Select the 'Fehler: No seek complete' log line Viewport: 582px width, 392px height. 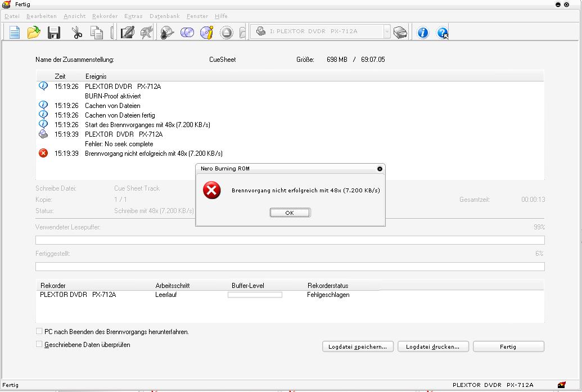[x=119, y=143]
